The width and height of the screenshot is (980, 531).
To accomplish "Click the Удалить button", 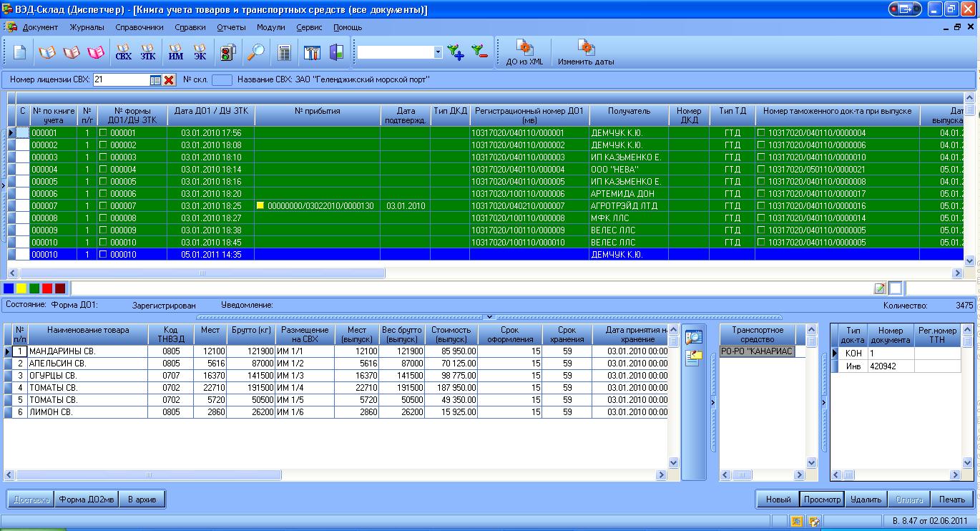I will [x=866, y=499].
